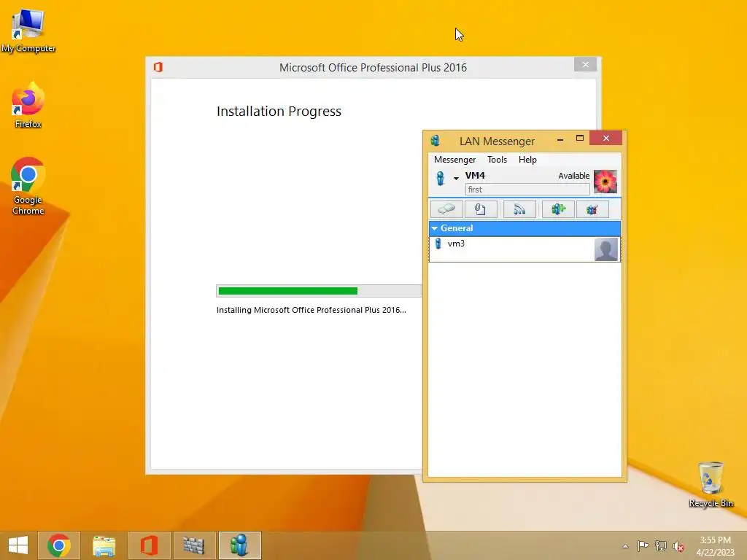Click the taskbar clock showing 3:55 PM
747x560 pixels.
[715, 545]
